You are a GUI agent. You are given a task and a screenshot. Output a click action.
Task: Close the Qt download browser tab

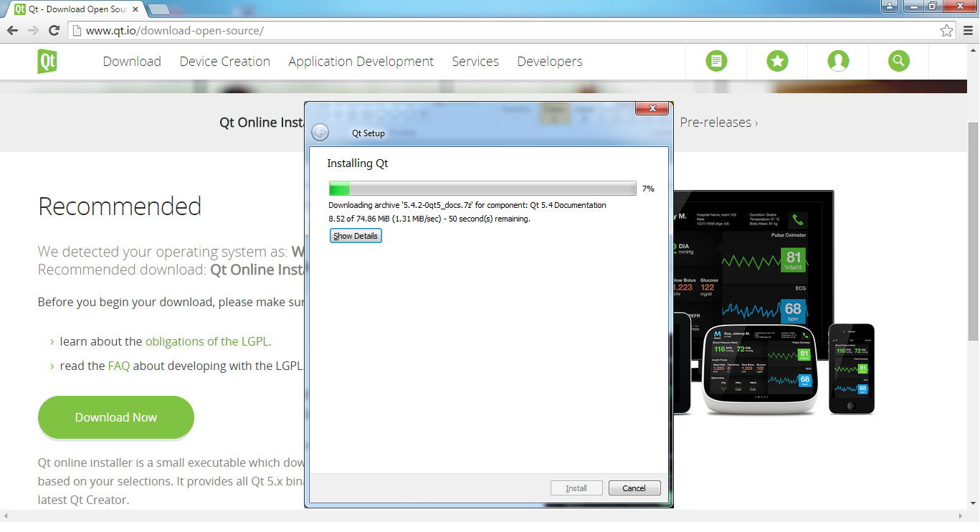tap(135, 10)
